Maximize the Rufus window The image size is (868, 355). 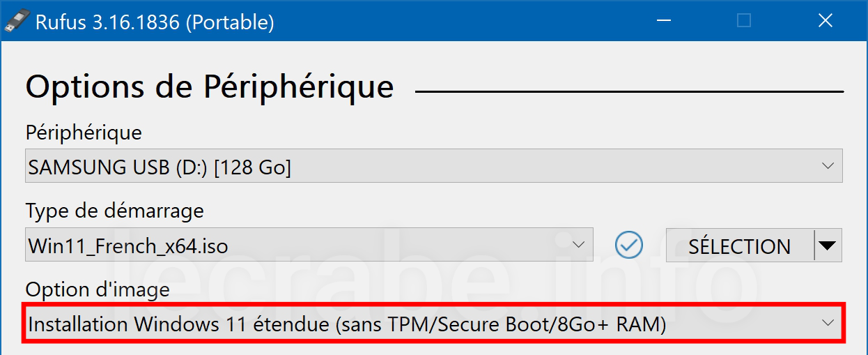(744, 21)
